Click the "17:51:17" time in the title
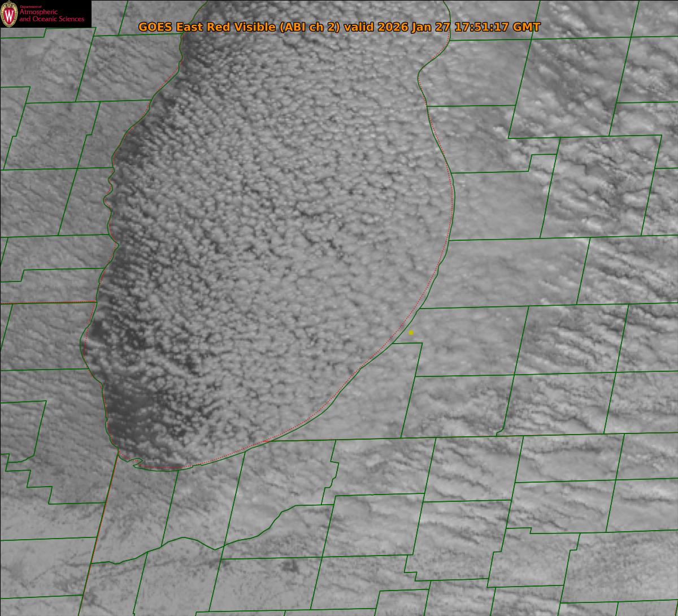 [x=481, y=27]
